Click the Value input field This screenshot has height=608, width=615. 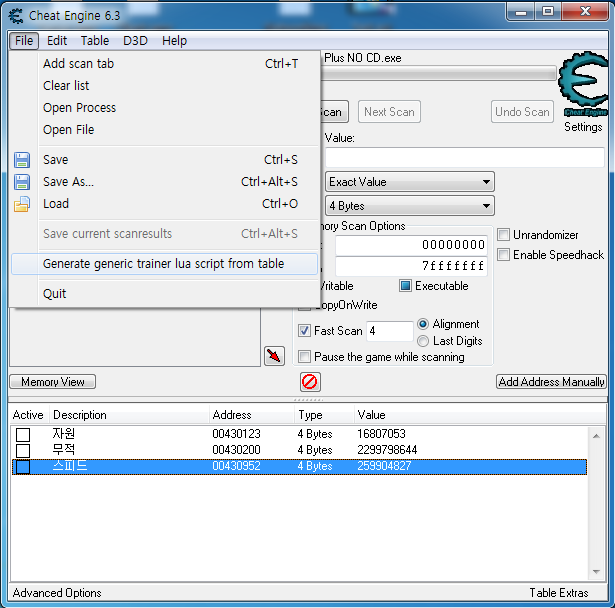click(465, 158)
